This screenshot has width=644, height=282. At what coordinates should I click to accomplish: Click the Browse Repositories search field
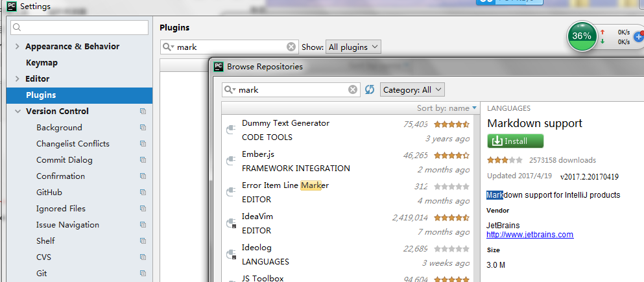[291, 89]
